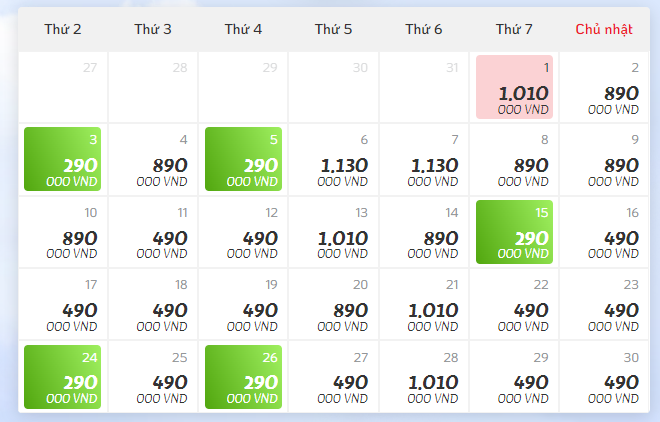Select the 890 fare on day 10
The image size is (660, 422).
[62, 233]
